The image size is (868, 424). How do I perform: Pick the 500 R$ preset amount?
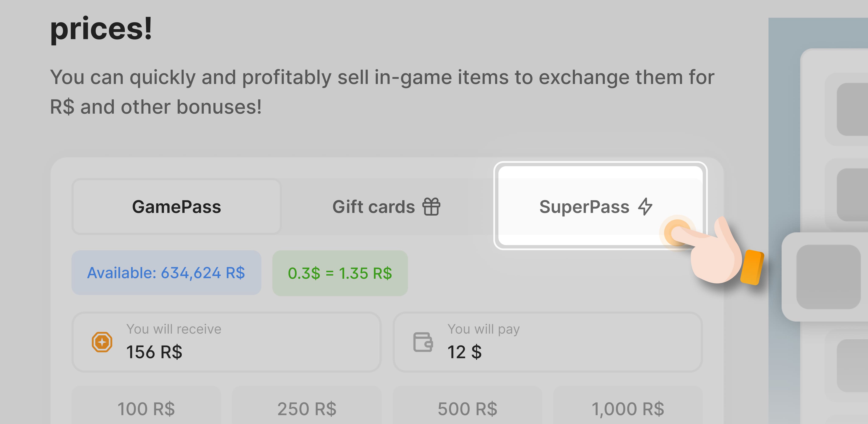pyautogui.click(x=467, y=409)
